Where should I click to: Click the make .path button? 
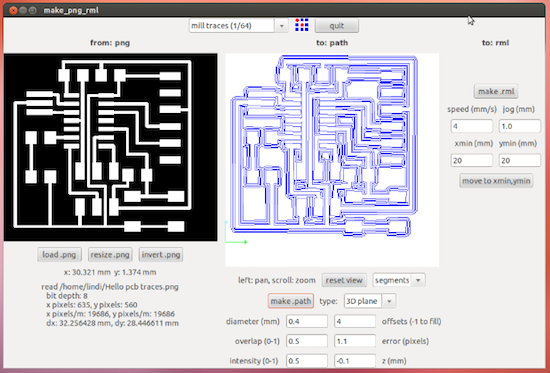[x=291, y=301]
